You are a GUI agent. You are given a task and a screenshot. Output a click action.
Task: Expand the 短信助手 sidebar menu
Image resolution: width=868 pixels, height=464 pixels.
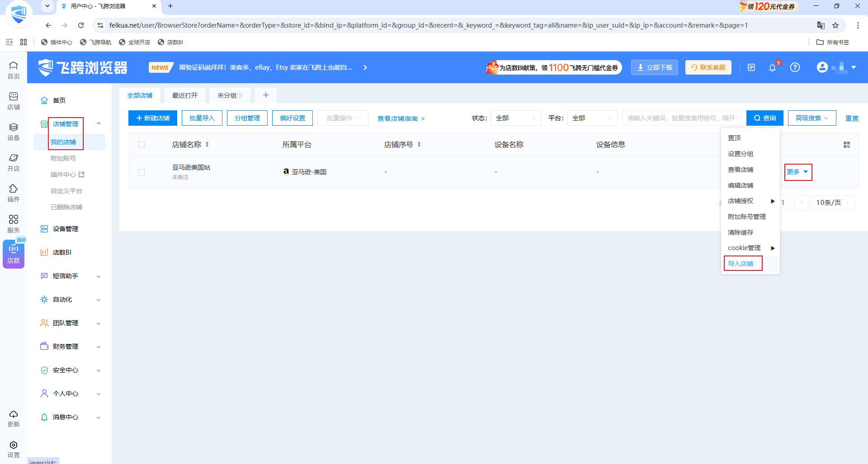point(70,276)
